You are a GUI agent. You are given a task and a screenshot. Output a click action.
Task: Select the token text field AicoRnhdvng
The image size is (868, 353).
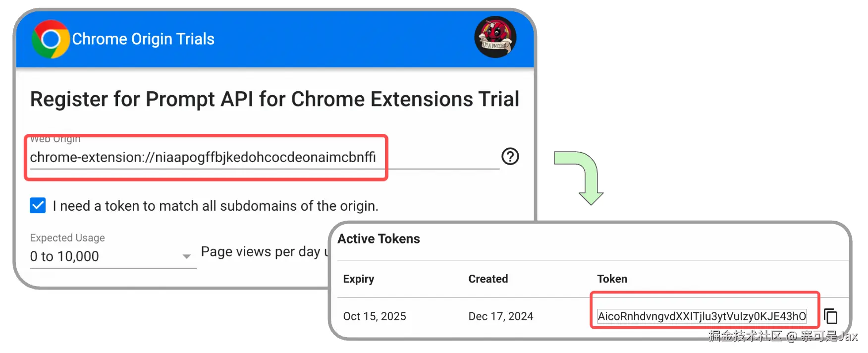[702, 316]
